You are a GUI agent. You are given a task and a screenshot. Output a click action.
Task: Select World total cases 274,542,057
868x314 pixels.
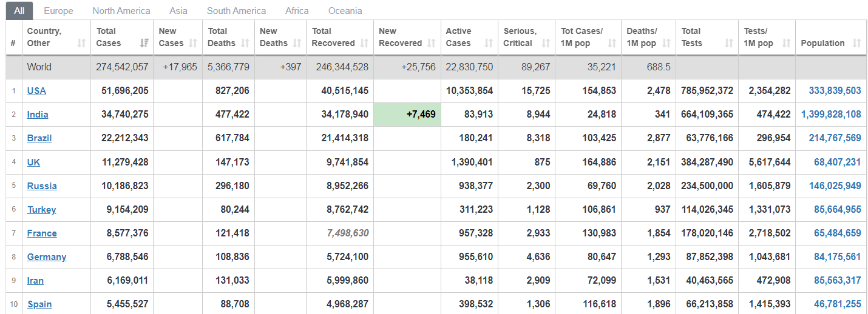(122, 67)
